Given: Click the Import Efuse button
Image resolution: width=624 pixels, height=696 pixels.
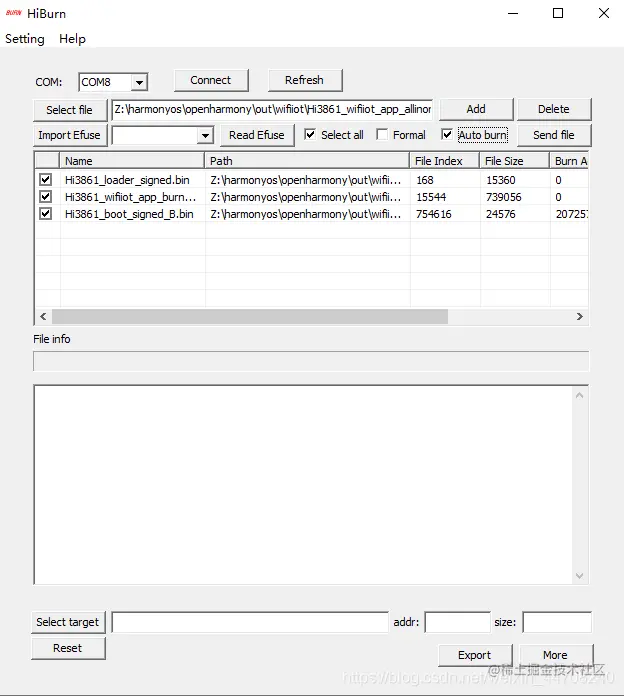Looking at the screenshot, I should click(x=70, y=135).
